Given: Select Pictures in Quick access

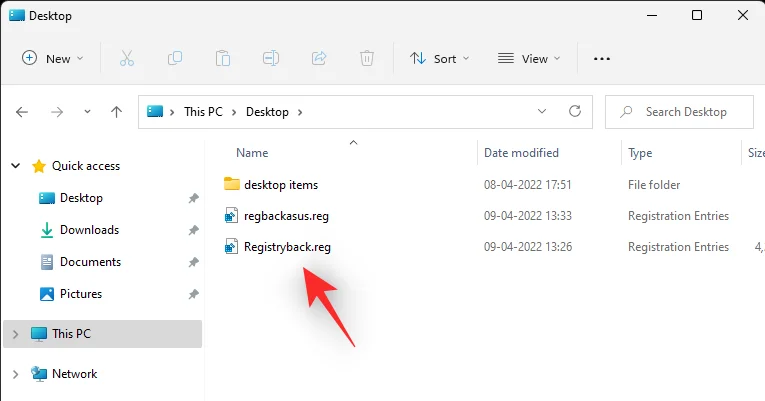Looking at the screenshot, I should tap(81, 294).
